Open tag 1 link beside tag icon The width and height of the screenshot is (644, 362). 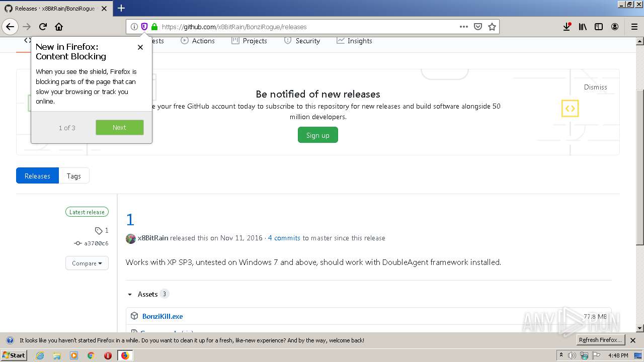point(102,230)
